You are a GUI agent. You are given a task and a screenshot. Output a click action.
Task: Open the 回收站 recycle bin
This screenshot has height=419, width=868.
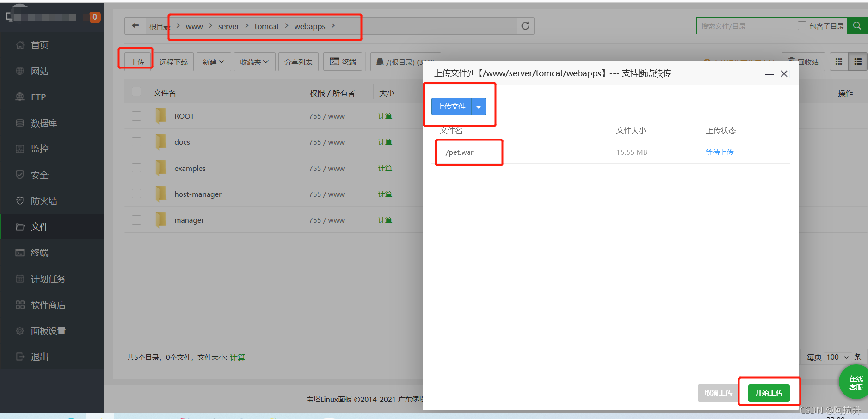[803, 62]
